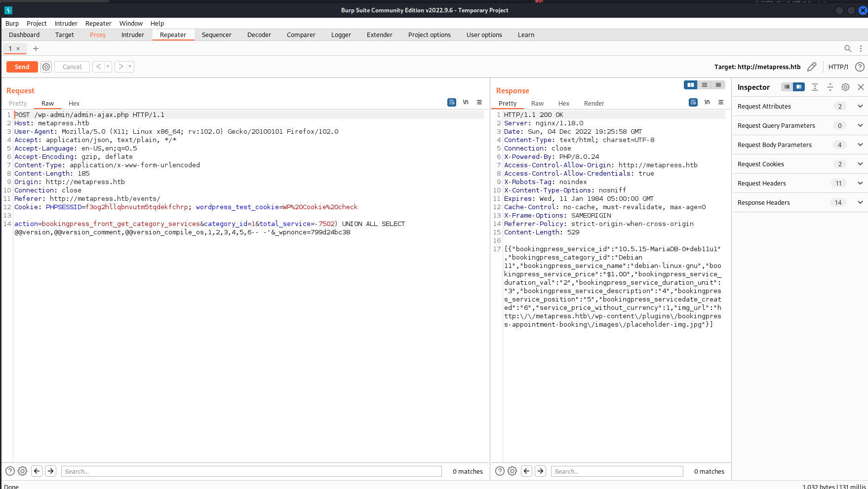Click the search magnifier in tab bar

[848, 48]
